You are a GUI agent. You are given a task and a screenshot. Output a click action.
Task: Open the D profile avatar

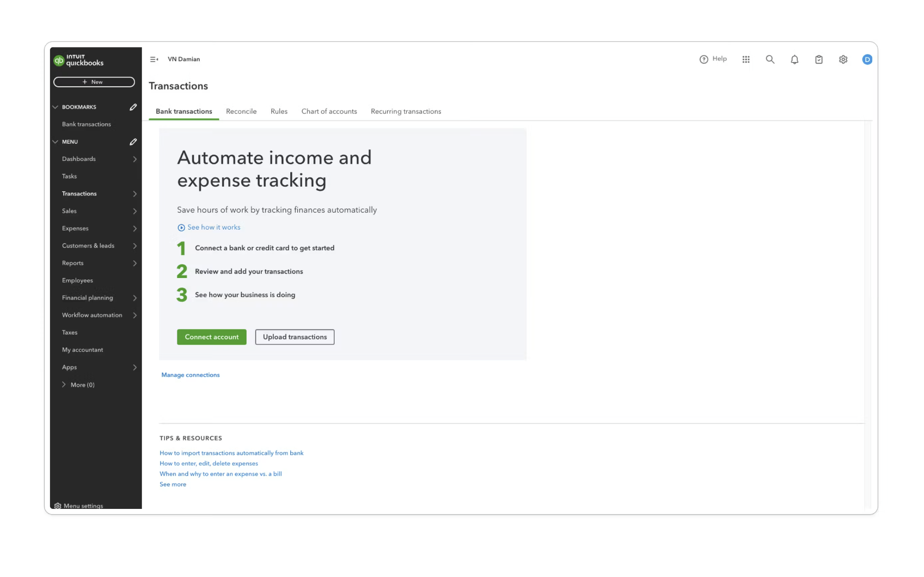click(867, 59)
